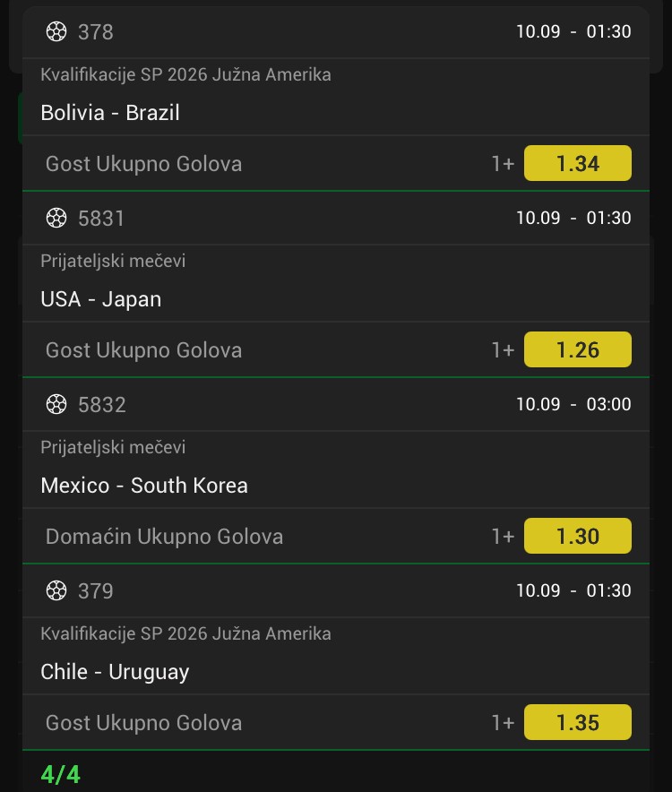Screen dimensions: 672x792
Task: Select the 1.34 odds button
Action: point(578,163)
